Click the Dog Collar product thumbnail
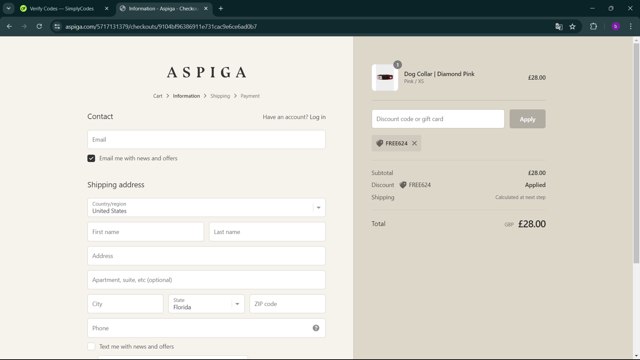Screen dimensions: 640x360 tap(385, 77)
